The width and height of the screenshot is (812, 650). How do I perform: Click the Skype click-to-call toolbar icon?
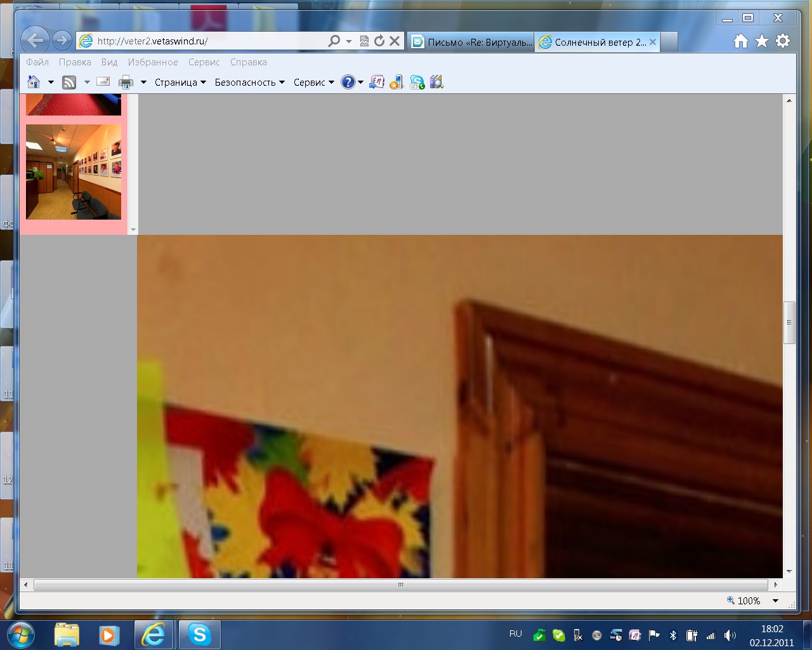(x=417, y=82)
